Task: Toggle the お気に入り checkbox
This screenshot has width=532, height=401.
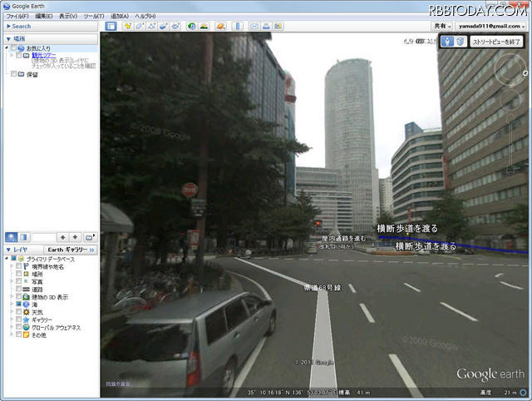Action: pos(13,48)
